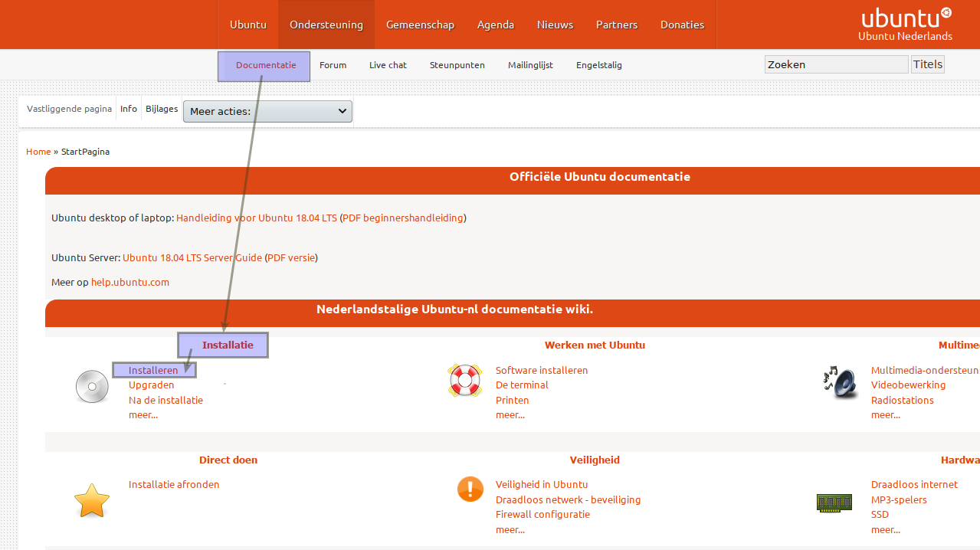Click meer... under Hardware
980x550 pixels.
[x=886, y=530]
